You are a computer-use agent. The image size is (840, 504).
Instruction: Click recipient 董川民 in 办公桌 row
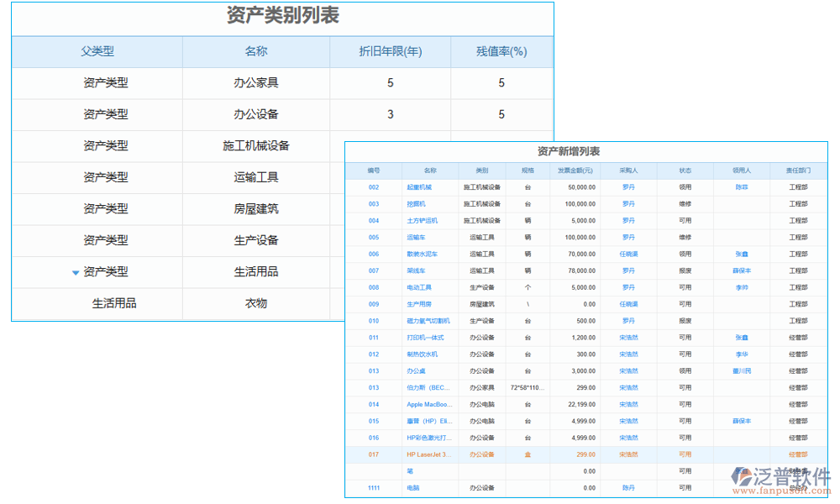point(742,370)
